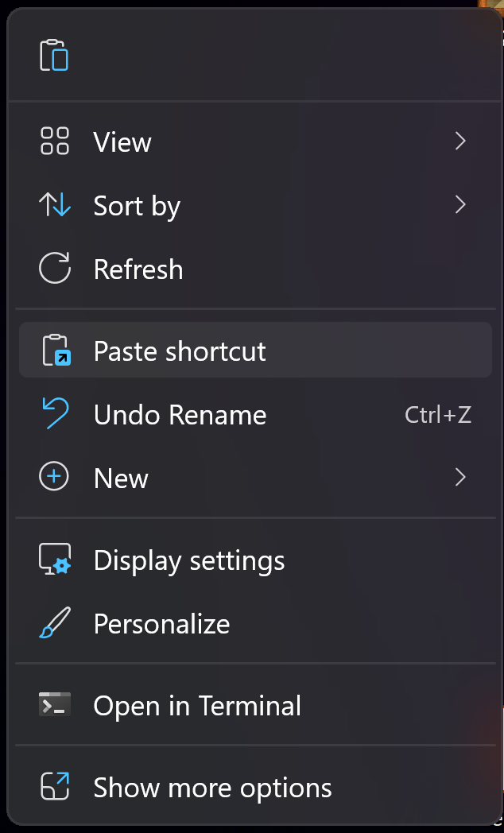This screenshot has width=504, height=833.
Task: Click the Personalize paintbrush icon
Action: pyautogui.click(x=55, y=624)
